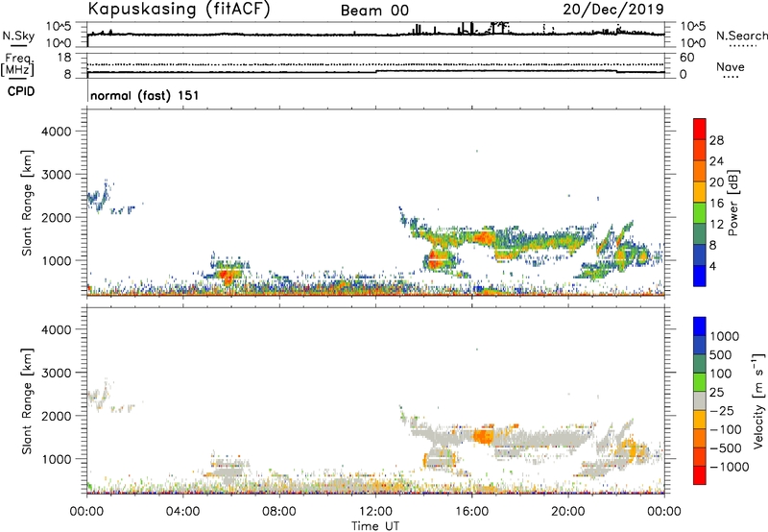Click the "-1000" velocity colorbar label

coord(729,467)
